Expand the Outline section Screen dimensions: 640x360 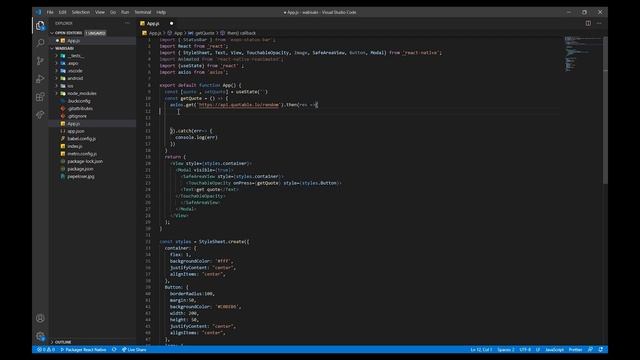[52, 342]
